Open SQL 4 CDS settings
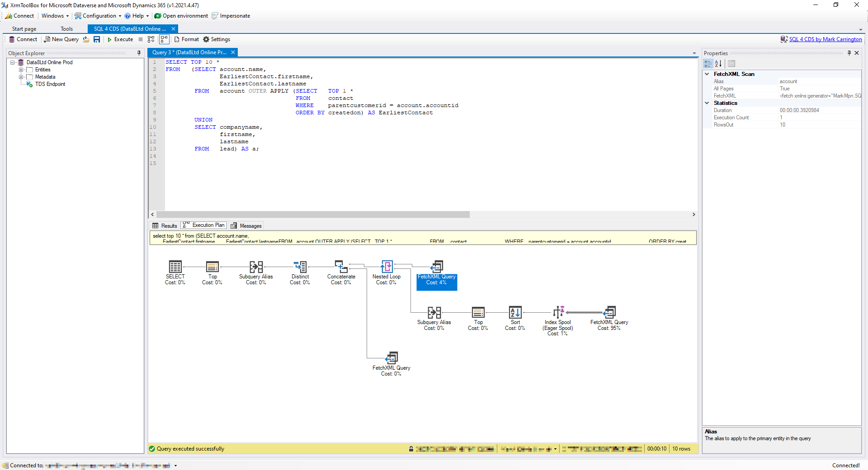868x470 pixels. (x=217, y=39)
